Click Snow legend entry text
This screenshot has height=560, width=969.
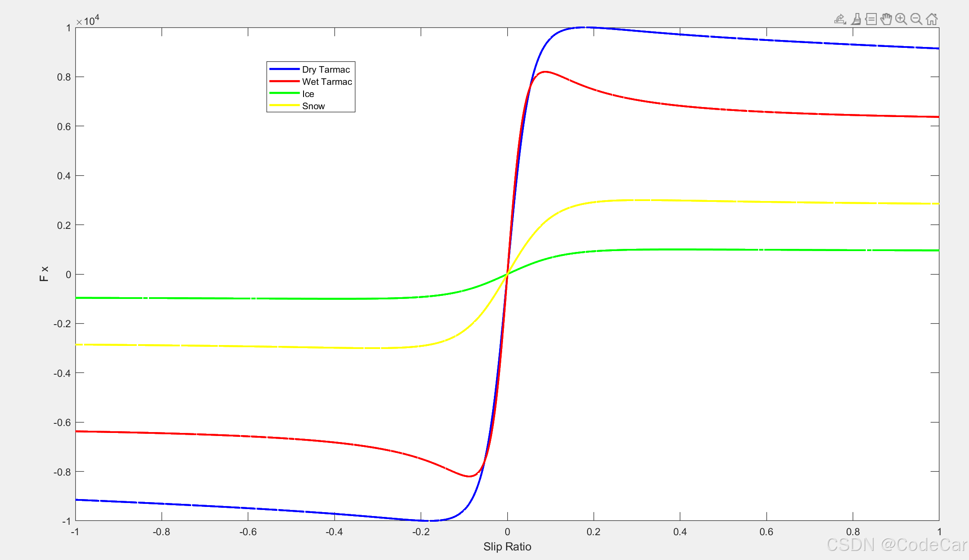[313, 106]
